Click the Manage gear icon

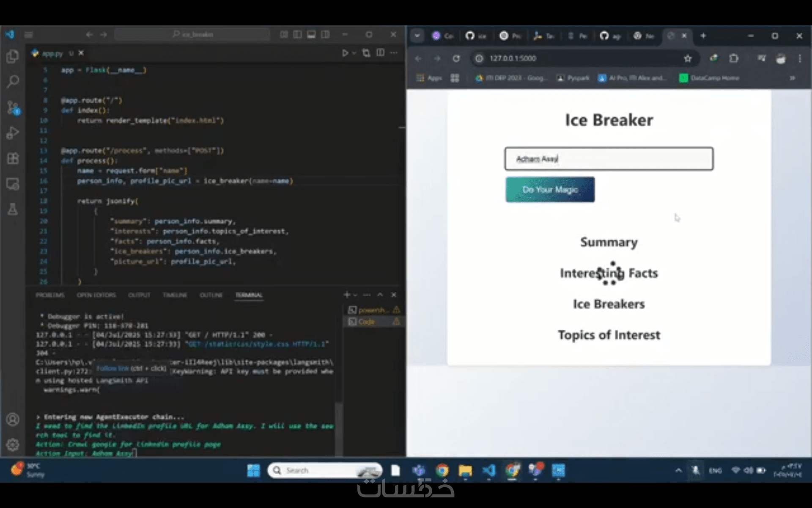[x=13, y=444]
